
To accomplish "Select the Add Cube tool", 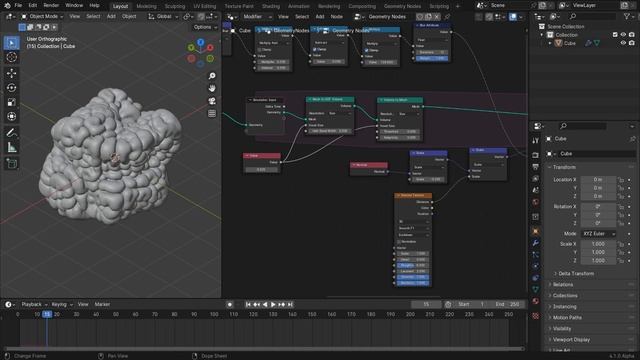I will pos(11,164).
